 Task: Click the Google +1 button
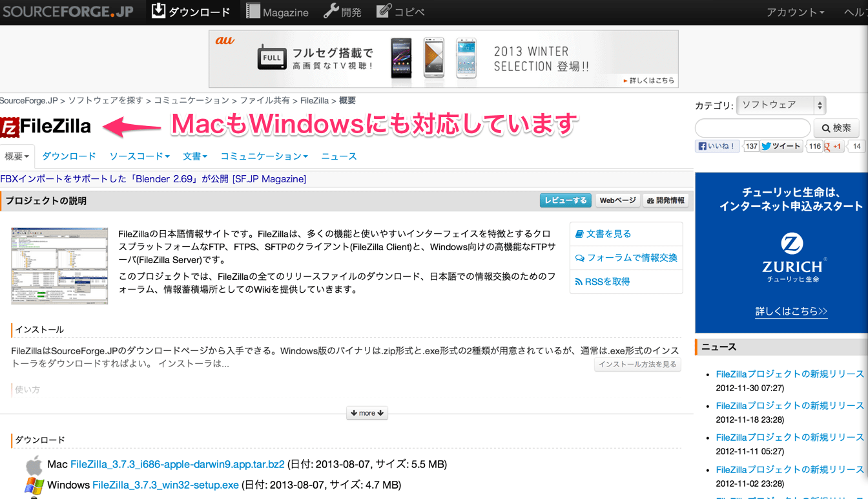click(833, 146)
